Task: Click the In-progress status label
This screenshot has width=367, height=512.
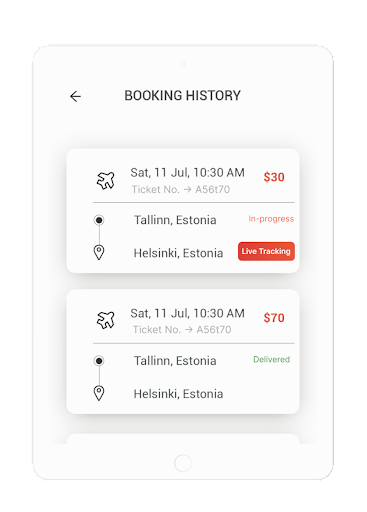Action: point(271,219)
